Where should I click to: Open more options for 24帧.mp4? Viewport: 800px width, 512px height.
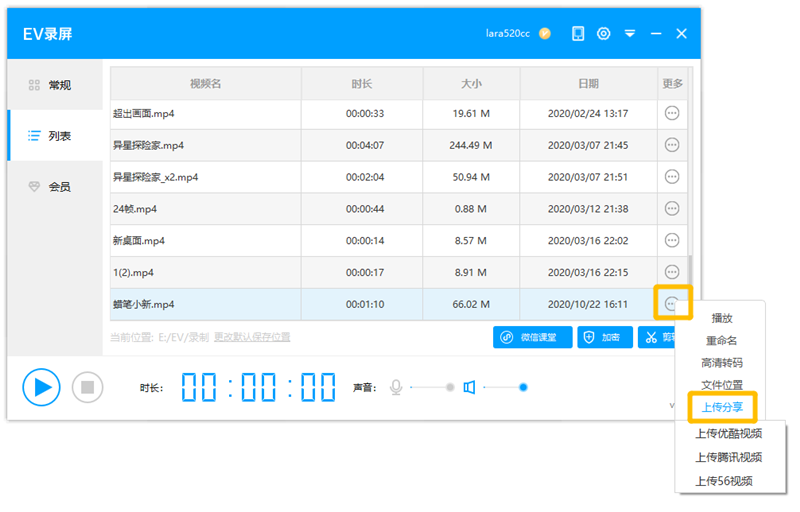[x=672, y=209]
